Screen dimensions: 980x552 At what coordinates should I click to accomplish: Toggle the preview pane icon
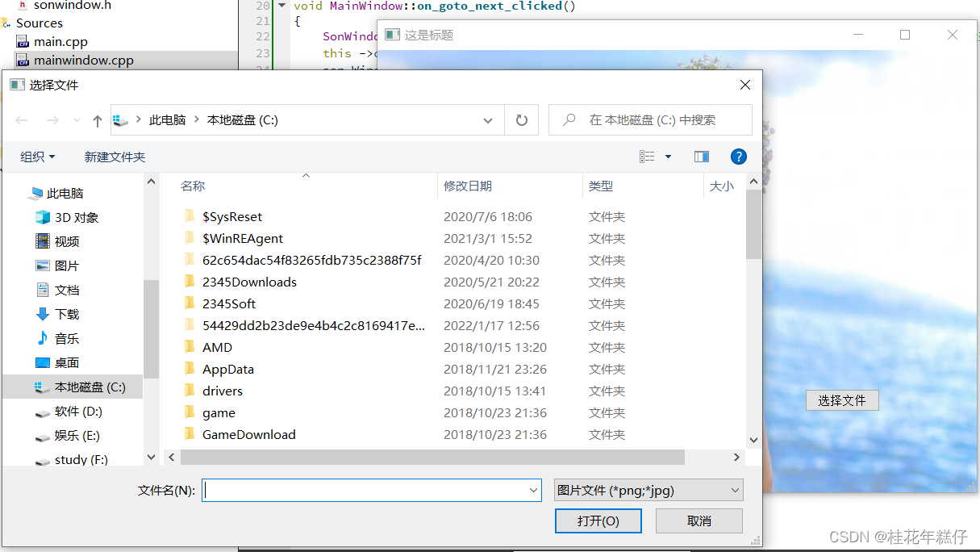point(702,157)
